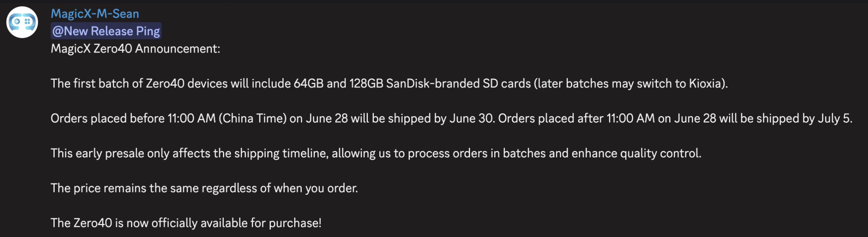Open the MagicX-M-Sean username profile
The width and height of the screenshot is (868, 237).
pyautogui.click(x=95, y=14)
